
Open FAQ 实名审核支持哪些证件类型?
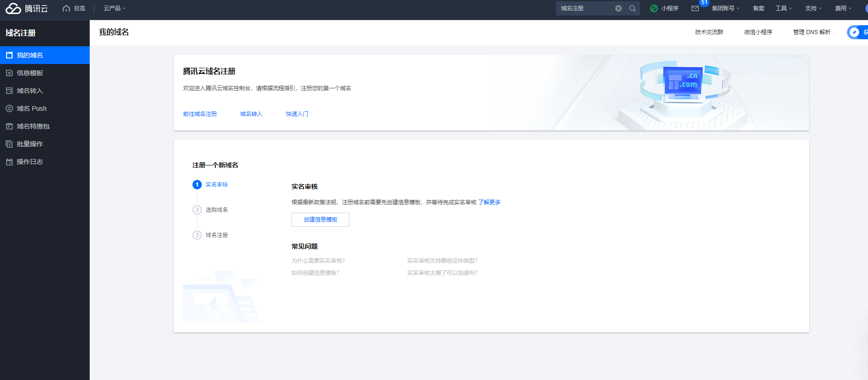point(442,261)
